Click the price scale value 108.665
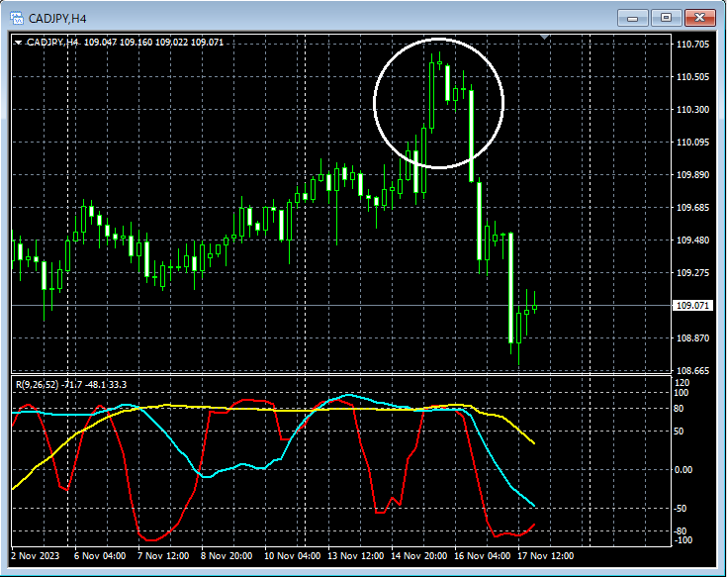Image resolution: width=728 pixels, height=577 pixels. point(692,370)
